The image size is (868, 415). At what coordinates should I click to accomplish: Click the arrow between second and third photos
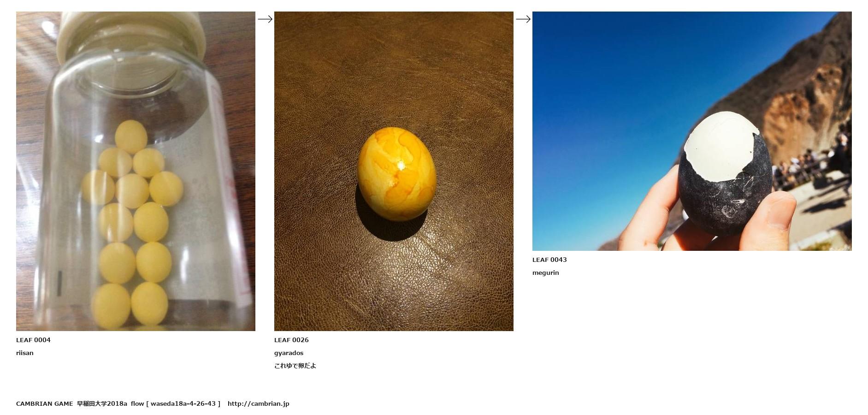coord(523,19)
